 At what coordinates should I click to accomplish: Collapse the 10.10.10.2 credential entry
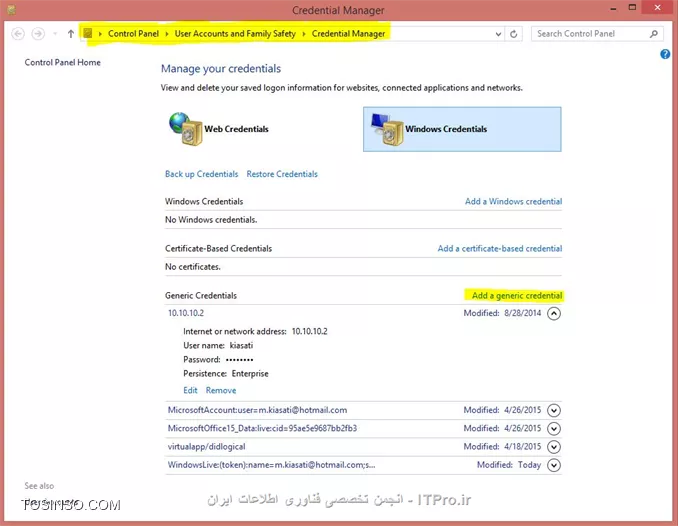(x=554, y=313)
